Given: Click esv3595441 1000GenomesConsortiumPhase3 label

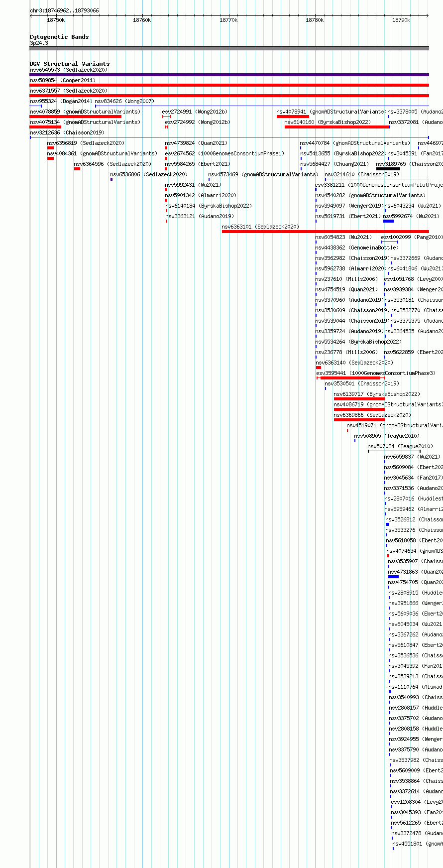Looking at the screenshot, I should (x=376, y=373).
